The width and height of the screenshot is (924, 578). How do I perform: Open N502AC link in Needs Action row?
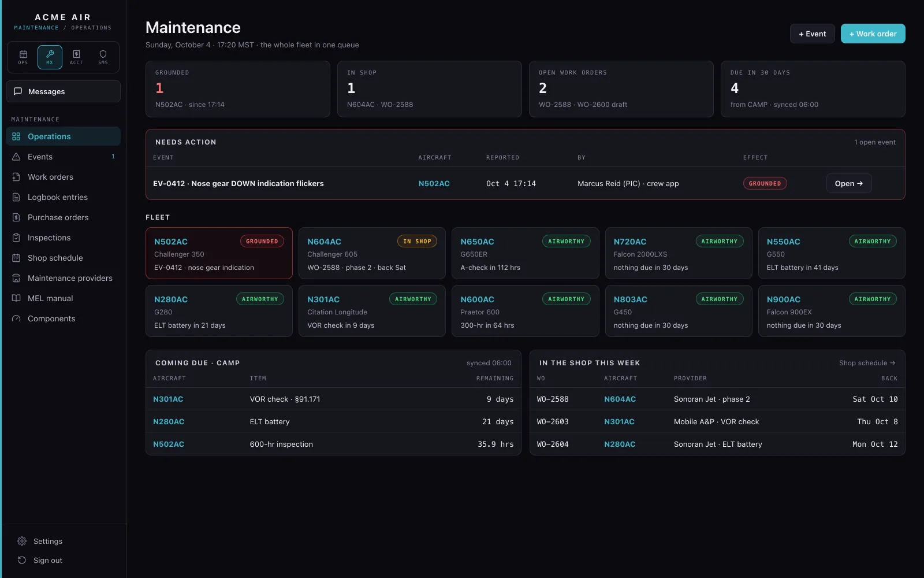434,183
